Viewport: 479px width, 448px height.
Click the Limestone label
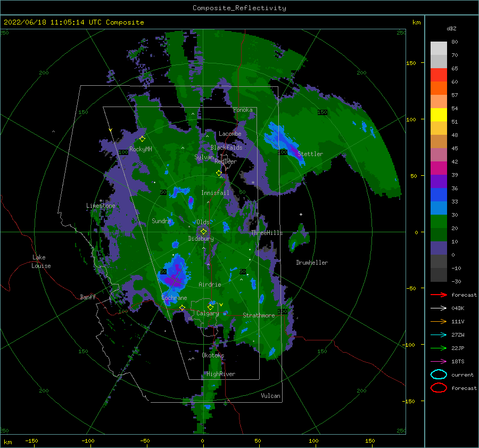pos(101,206)
